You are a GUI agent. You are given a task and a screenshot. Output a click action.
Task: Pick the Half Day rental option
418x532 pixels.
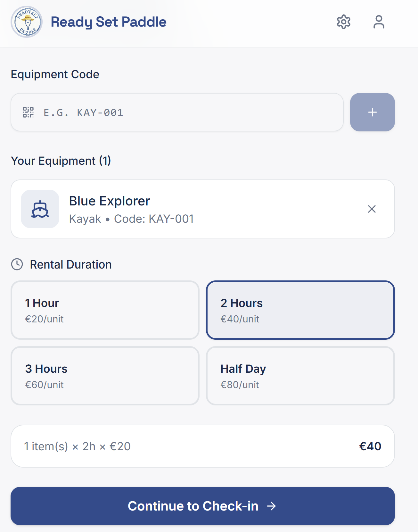[300, 376]
